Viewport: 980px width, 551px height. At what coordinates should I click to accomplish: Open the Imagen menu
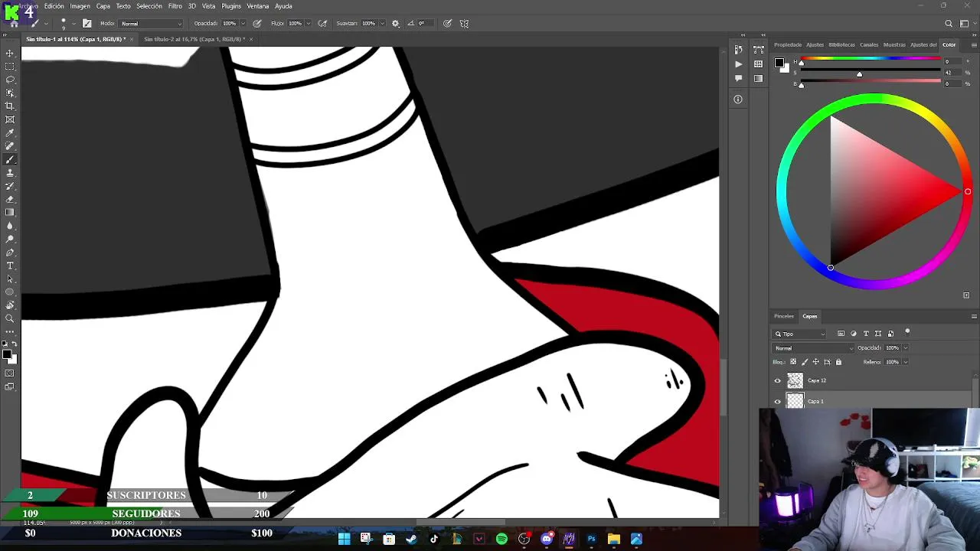pos(80,6)
